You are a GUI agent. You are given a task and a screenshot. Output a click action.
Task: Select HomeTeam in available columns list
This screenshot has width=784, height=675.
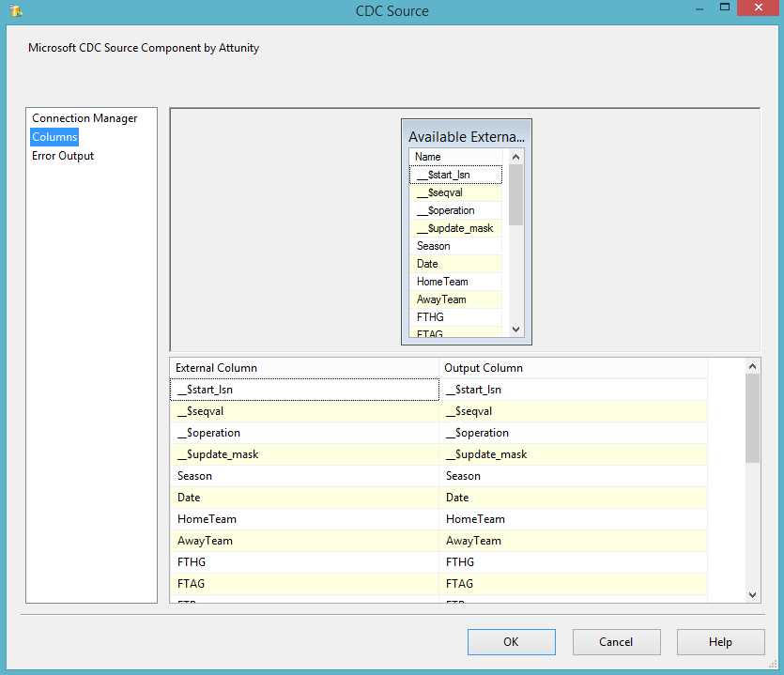click(x=455, y=282)
